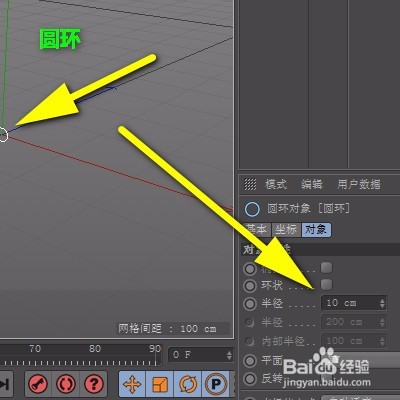Viewport: 400px width, 400px height.
Task: Toggle the move position cross-arrows icon
Action: pos(132,384)
